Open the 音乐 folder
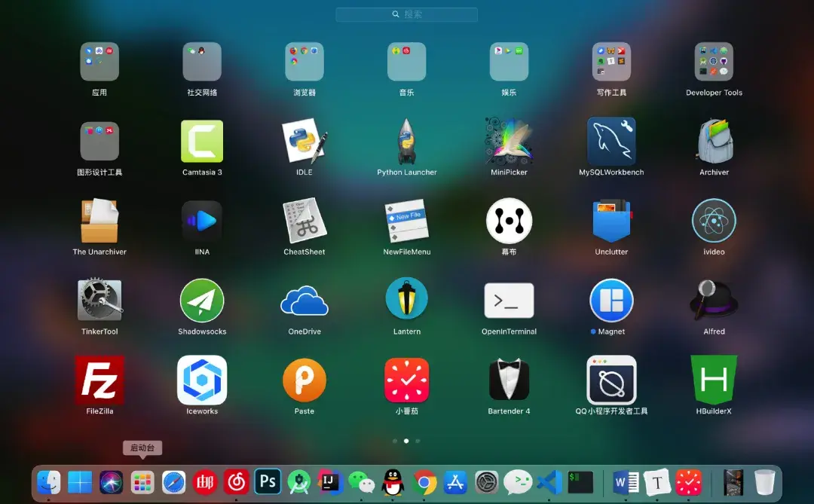This screenshot has width=814, height=504. pyautogui.click(x=406, y=62)
